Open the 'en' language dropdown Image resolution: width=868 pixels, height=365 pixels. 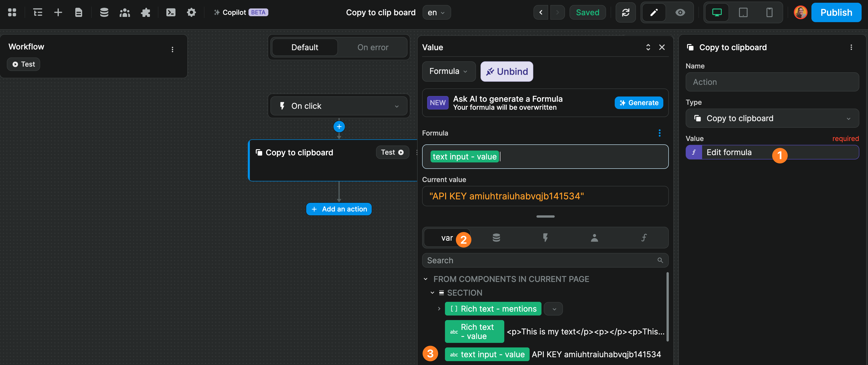[436, 13]
